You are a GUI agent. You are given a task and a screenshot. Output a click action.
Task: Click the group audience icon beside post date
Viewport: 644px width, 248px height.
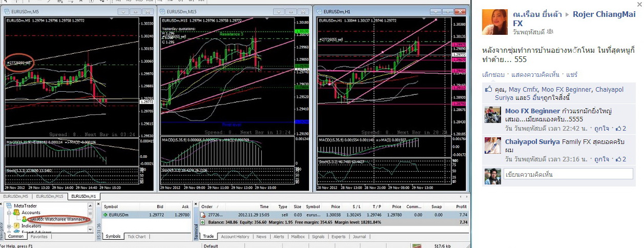pos(550,32)
